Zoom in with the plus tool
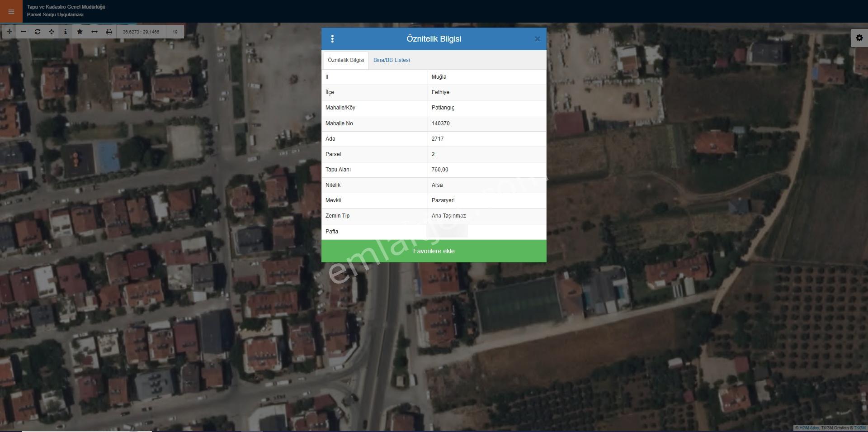 [x=9, y=32]
